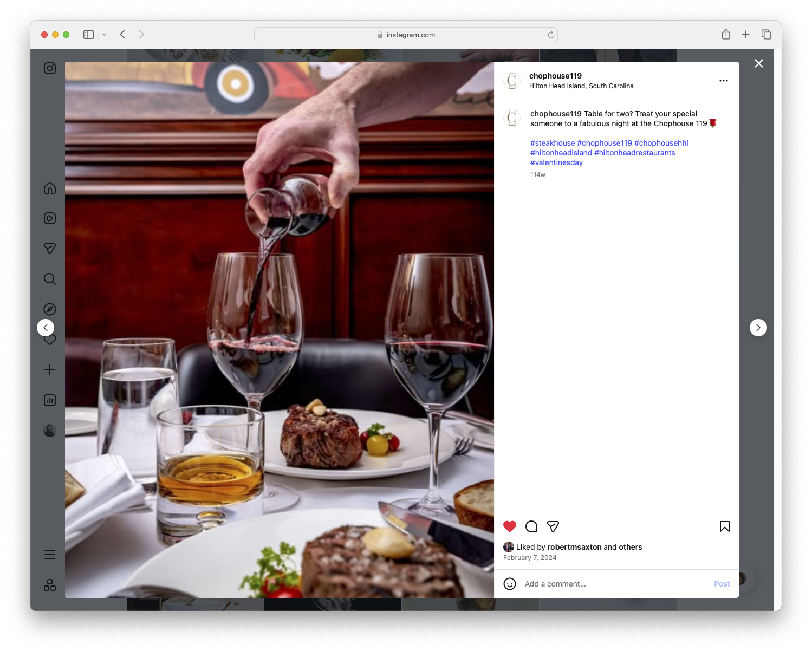Create a new post with plus icon
The width and height of the screenshot is (812, 651).
pos(49,370)
